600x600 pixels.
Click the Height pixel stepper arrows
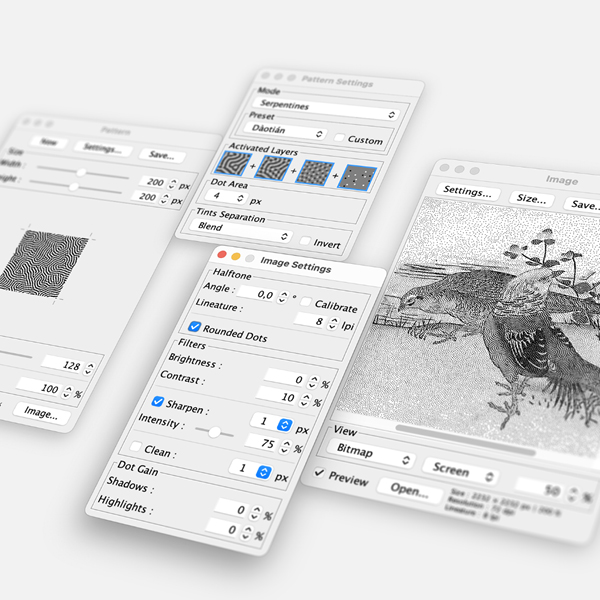tap(165, 199)
